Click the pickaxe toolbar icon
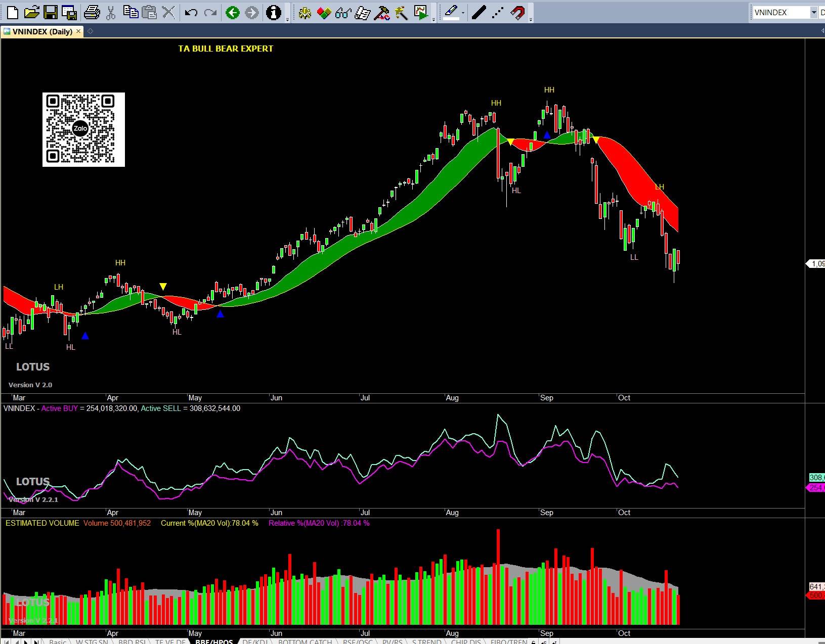 (402, 13)
